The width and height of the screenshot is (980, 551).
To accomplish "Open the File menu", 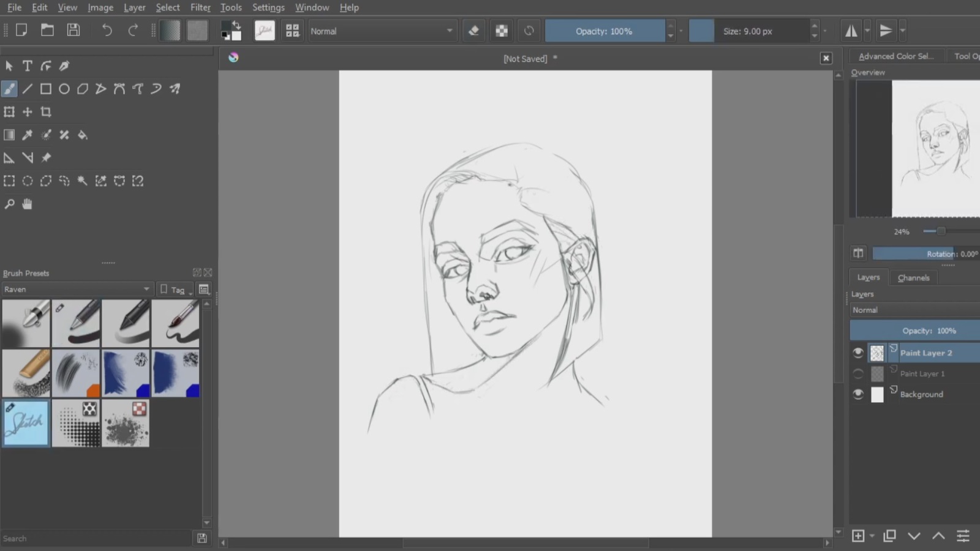I will pyautogui.click(x=14, y=7).
